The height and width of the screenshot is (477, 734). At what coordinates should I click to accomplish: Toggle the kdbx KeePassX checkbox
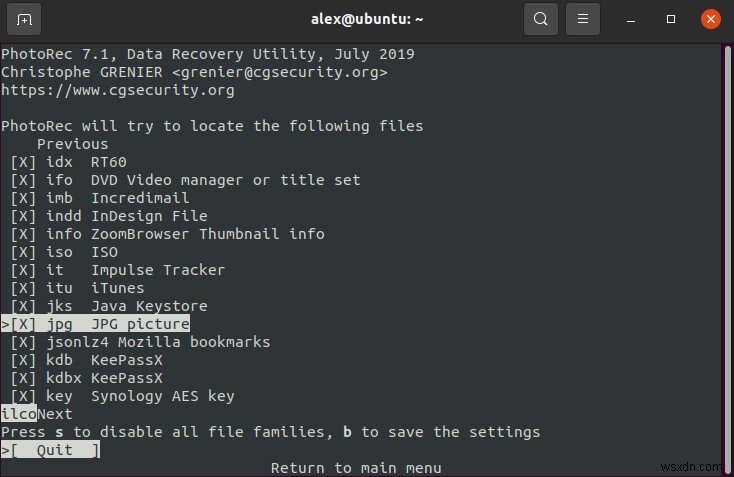click(x=23, y=378)
